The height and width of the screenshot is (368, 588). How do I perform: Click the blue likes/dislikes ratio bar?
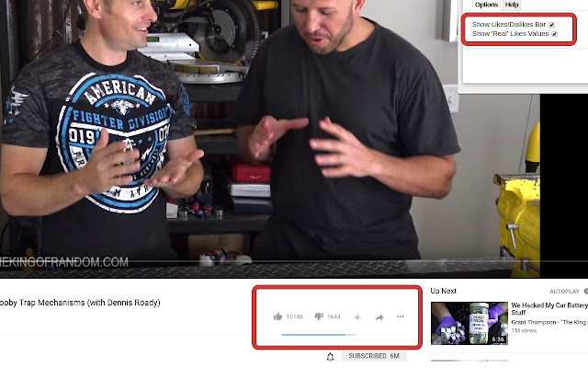pos(319,335)
